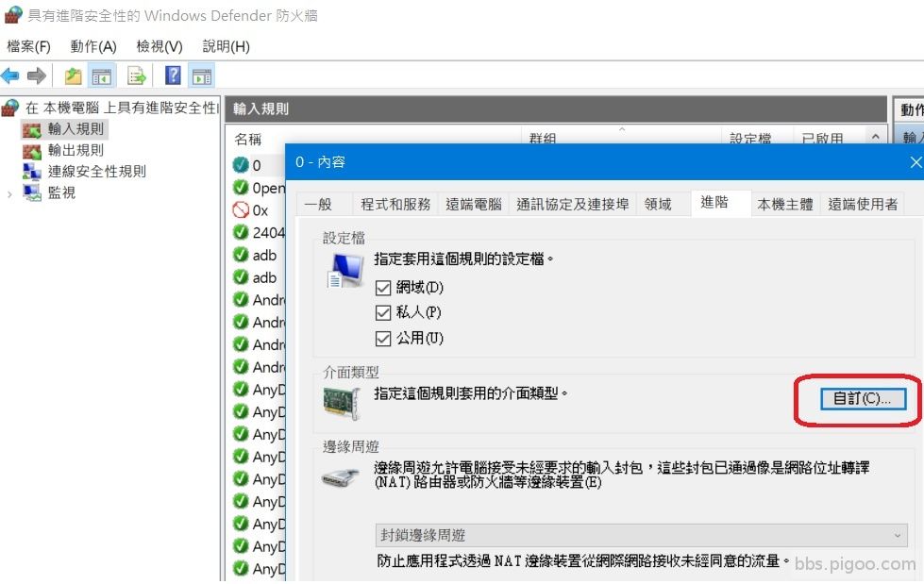Open the 動作(A) menu

tap(93, 46)
